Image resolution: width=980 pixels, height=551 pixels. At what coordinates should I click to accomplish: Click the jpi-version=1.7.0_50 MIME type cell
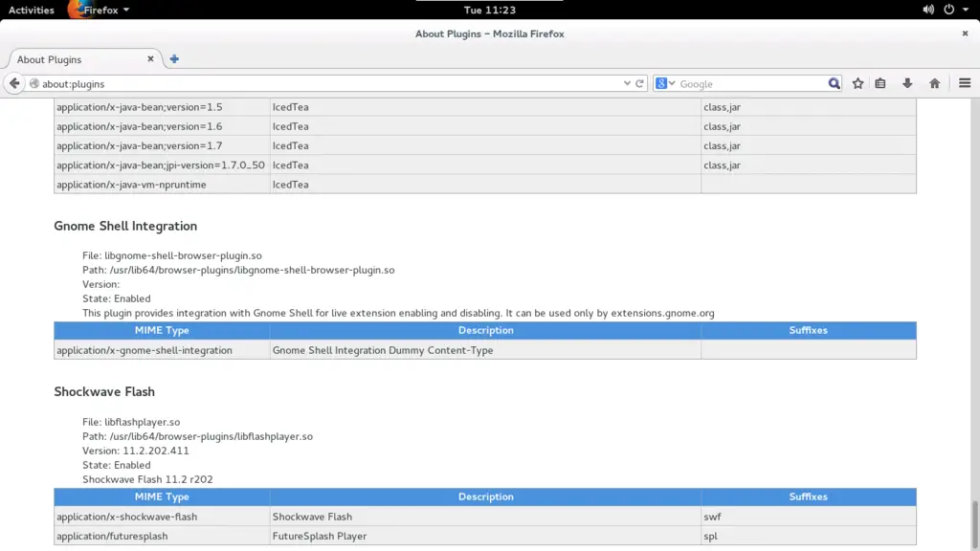[162, 165]
